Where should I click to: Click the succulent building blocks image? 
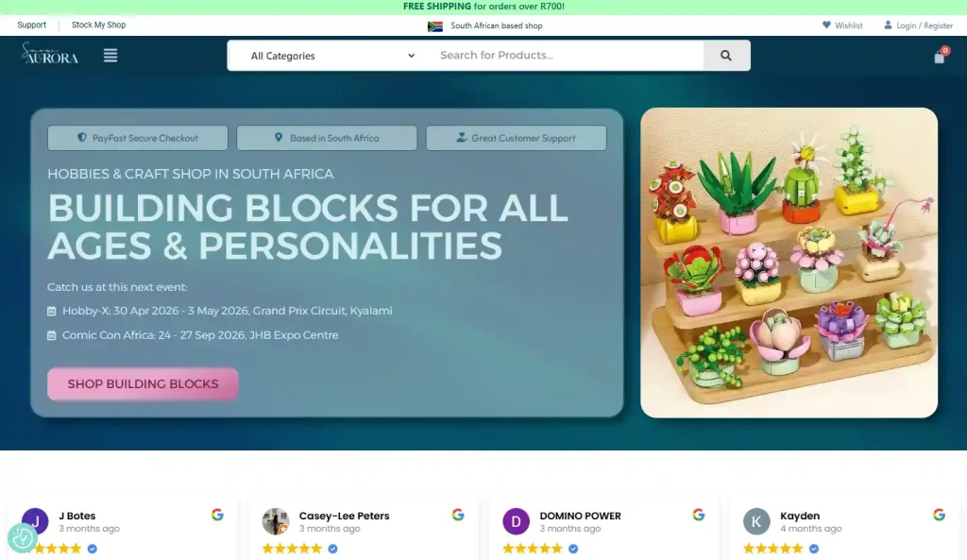pyautogui.click(x=789, y=263)
